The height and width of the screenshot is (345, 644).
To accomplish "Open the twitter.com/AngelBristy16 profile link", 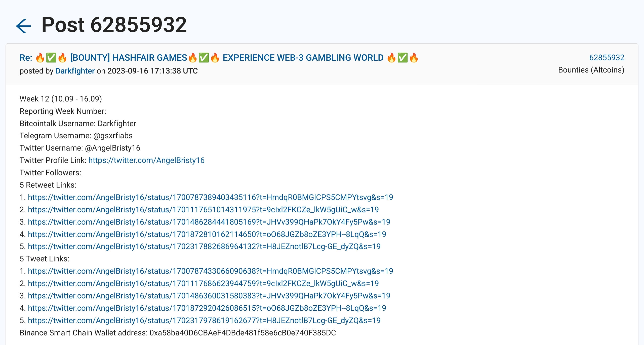I will [x=146, y=160].
